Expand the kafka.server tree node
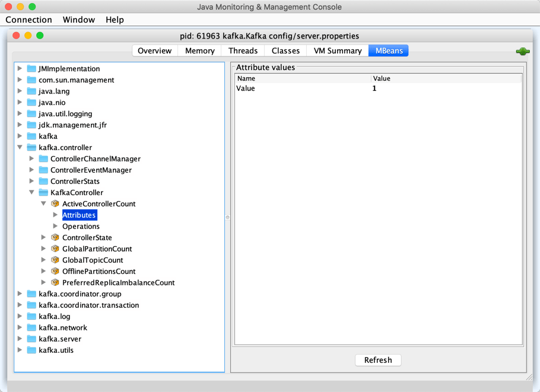Screen dimensions: 540x392 [x=20, y=339]
